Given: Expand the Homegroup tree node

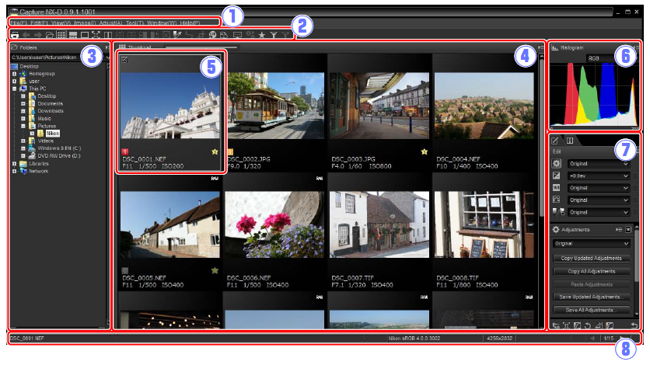Looking at the screenshot, I should 15,74.
